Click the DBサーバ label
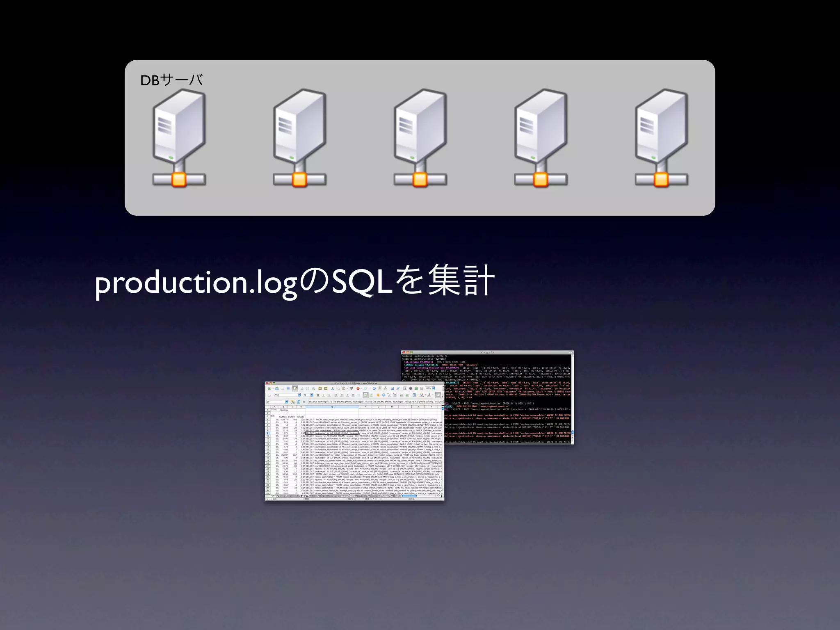Image resolution: width=840 pixels, height=630 pixels. (171, 80)
